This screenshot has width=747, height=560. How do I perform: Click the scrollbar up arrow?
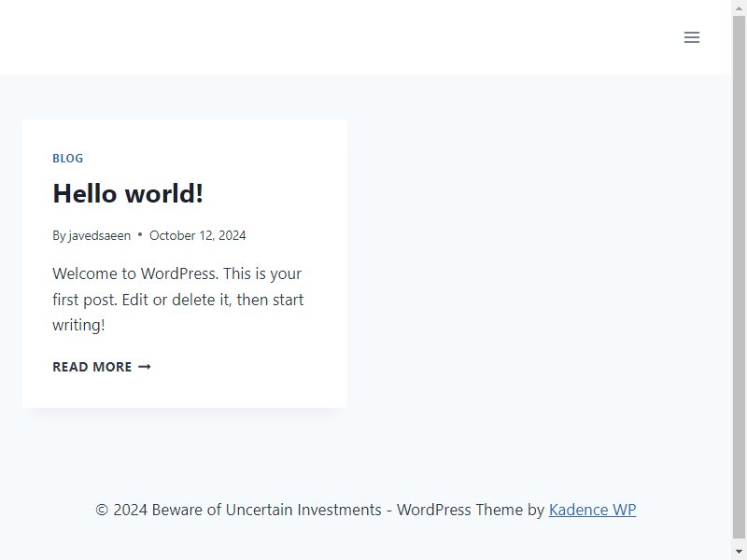click(x=739, y=8)
